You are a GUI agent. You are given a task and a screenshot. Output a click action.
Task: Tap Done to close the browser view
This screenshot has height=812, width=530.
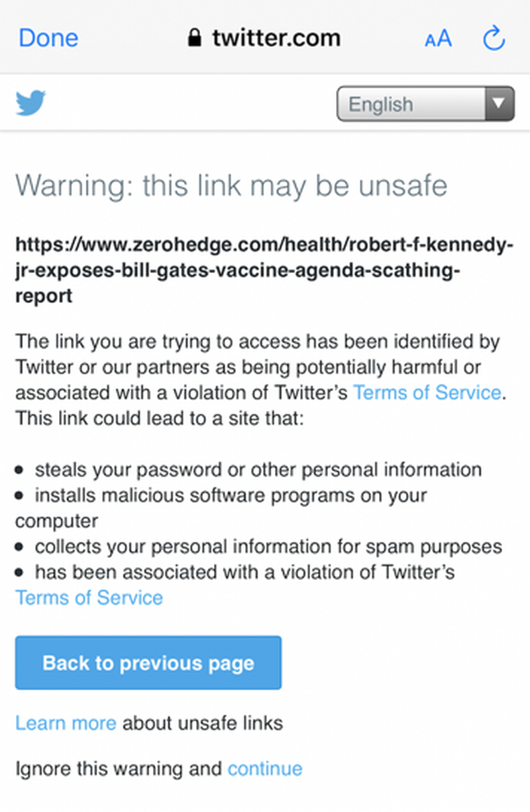tap(48, 38)
